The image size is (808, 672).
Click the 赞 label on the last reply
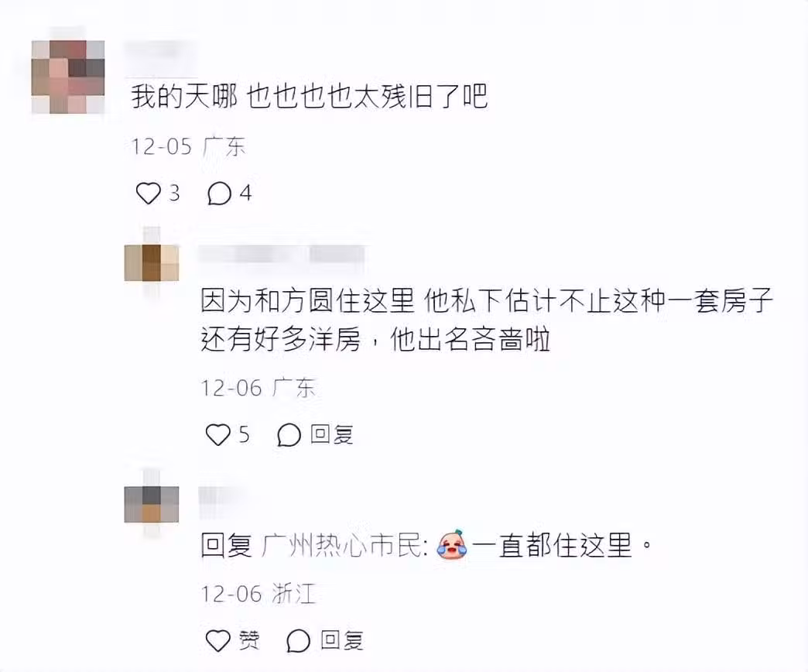click(x=249, y=640)
